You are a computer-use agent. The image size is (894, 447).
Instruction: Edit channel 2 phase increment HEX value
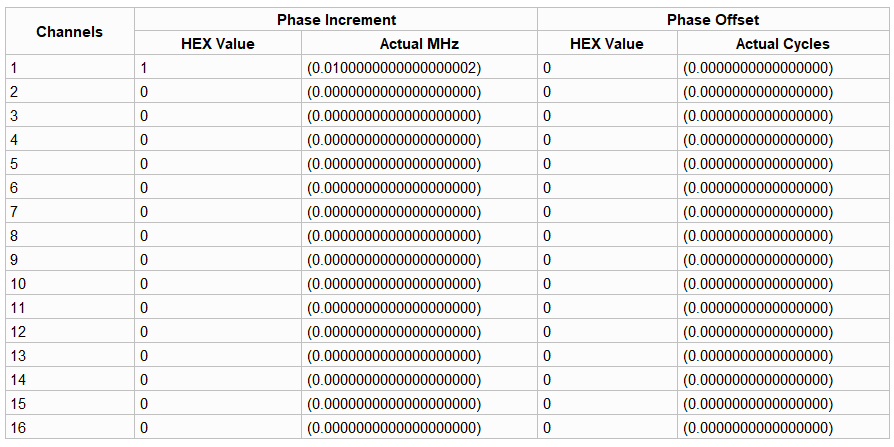[144, 92]
